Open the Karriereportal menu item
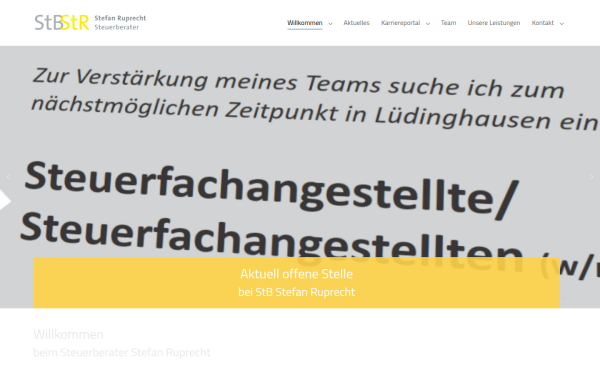600x375 pixels. pos(400,23)
